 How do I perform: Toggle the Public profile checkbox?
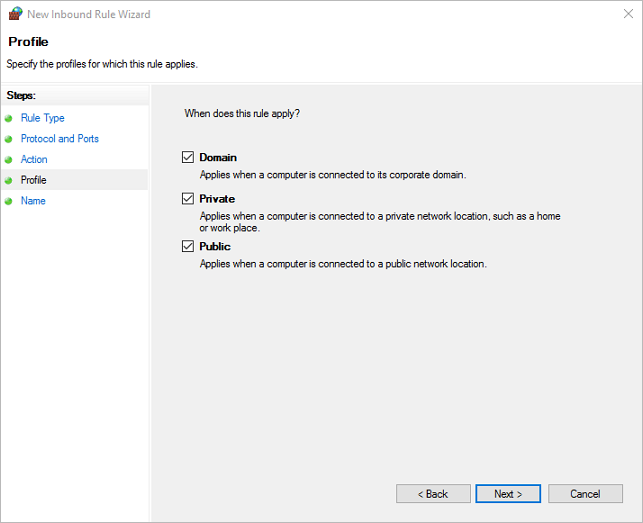(188, 246)
